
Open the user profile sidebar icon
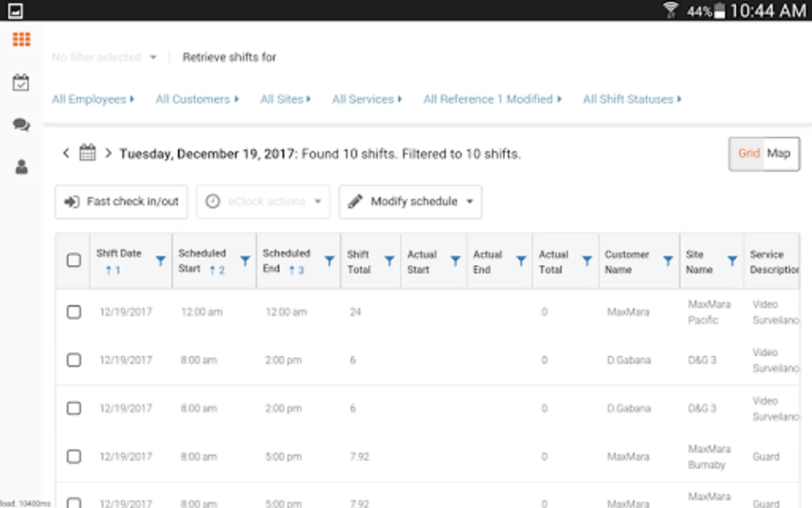tap(21, 167)
